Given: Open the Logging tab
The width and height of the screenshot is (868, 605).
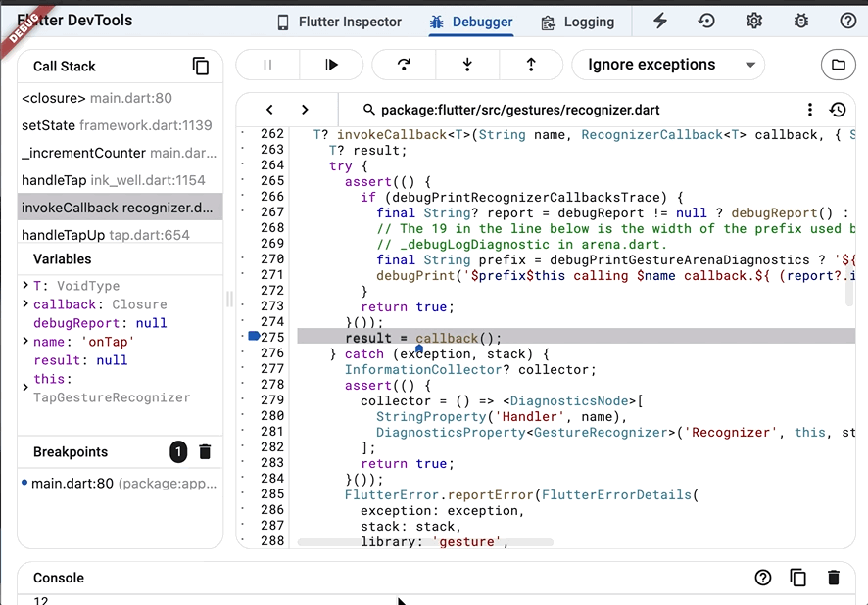Looking at the screenshot, I should pos(577,22).
